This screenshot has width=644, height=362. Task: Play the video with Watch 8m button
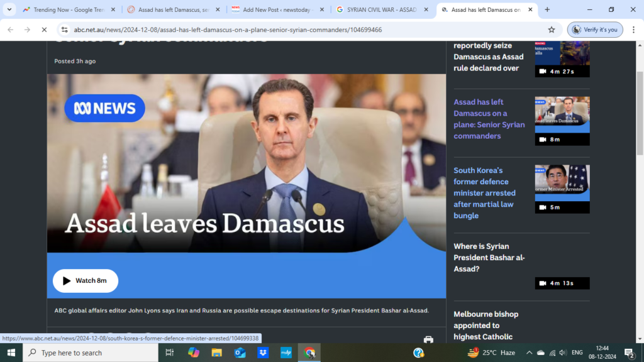[x=86, y=281]
